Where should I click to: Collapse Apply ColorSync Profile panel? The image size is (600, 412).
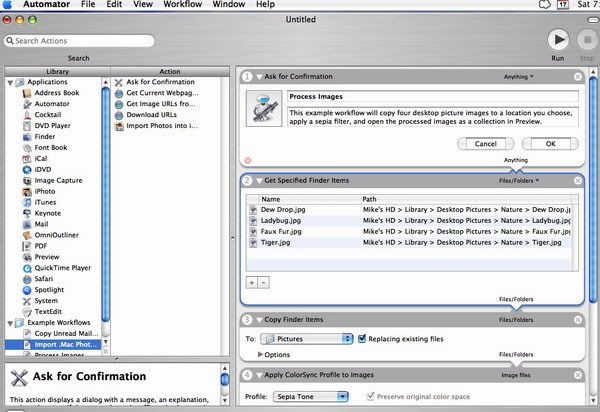pyautogui.click(x=259, y=375)
